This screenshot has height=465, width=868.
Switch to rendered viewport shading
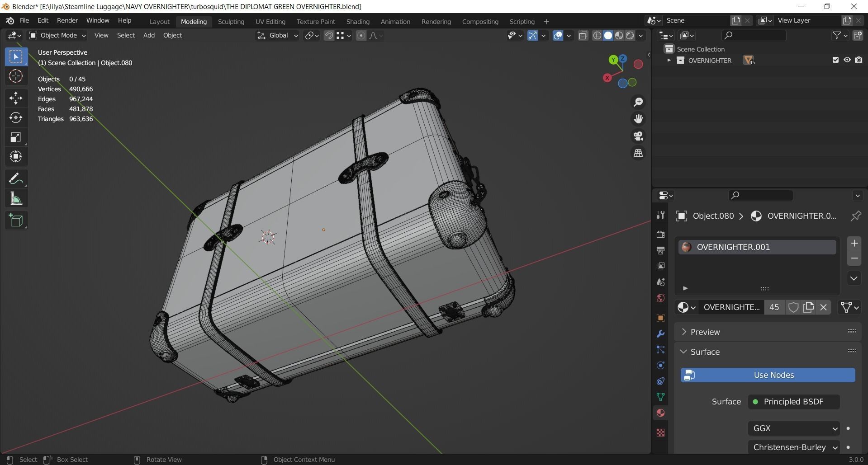[630, 35]
